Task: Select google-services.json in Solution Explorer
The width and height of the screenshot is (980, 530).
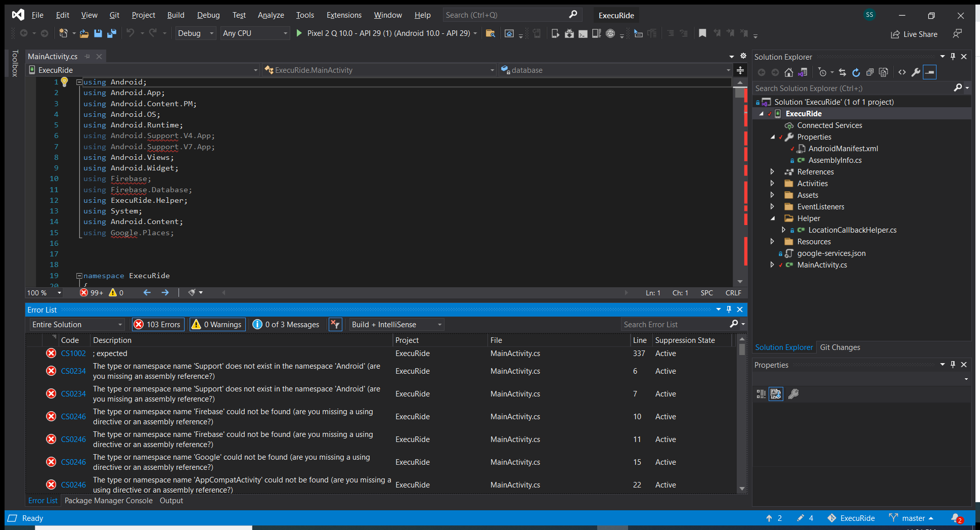Action: click(831, 253)
